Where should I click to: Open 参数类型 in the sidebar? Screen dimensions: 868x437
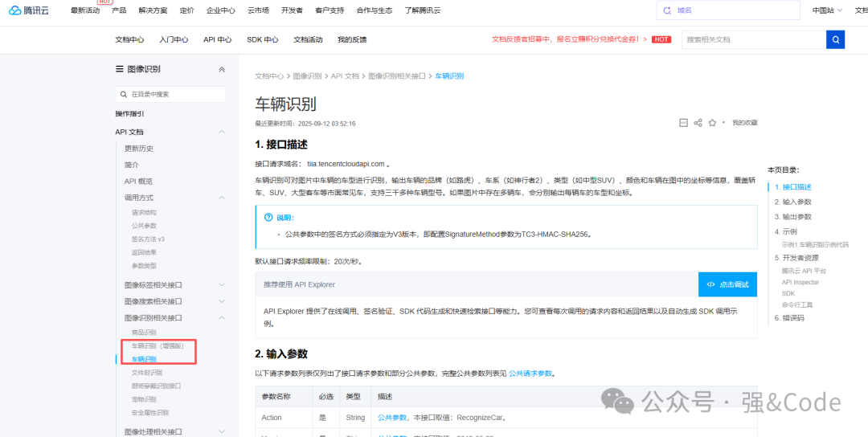coord(144,266)
